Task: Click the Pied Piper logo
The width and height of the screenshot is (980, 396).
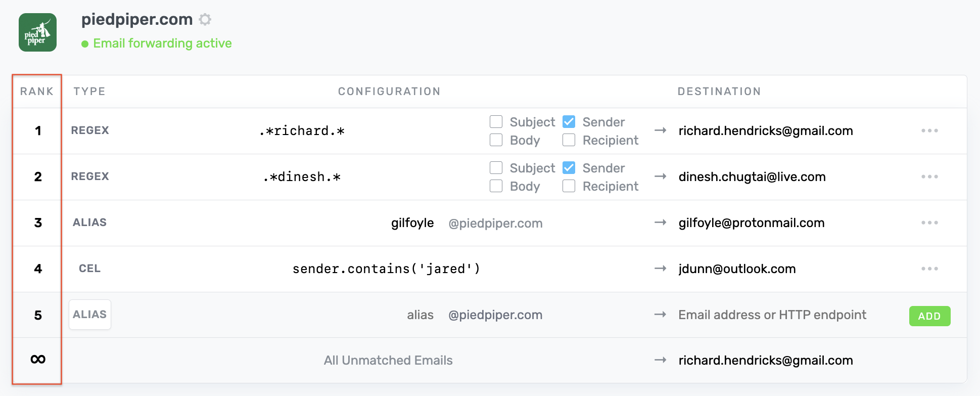Action: point(38,32)
